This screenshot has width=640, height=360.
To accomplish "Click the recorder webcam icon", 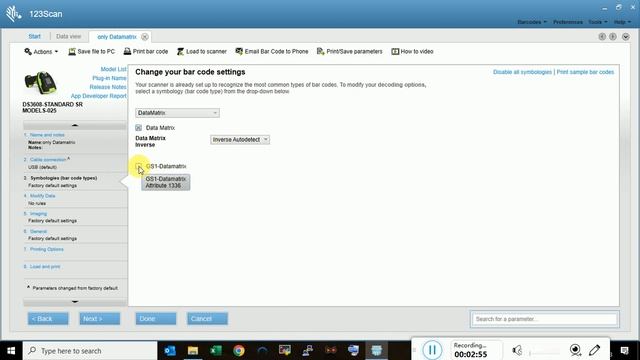I will click(575, 350).
